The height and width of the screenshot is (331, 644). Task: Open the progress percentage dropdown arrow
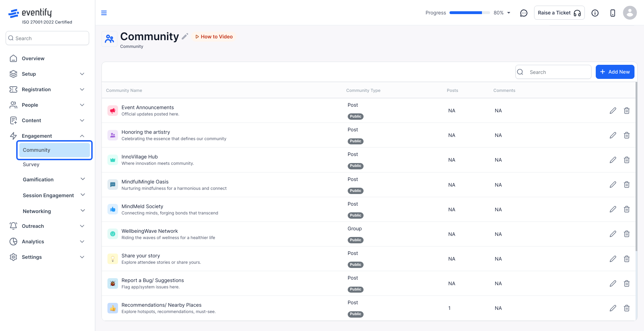click(509, 13)
